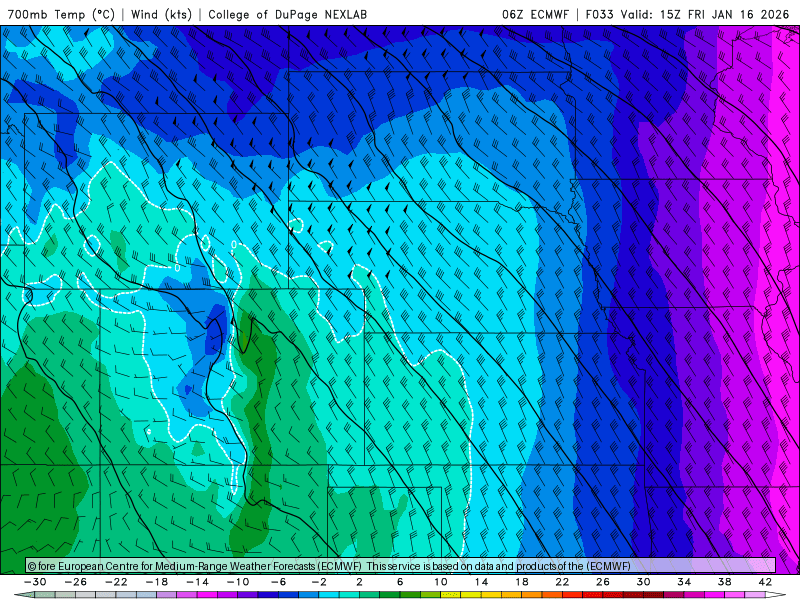Select the '-14' legend label
800x600 pixels.
pos(197,582)
